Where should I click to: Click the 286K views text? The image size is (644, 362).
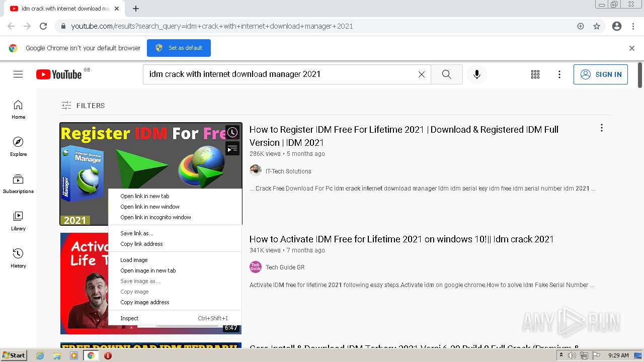(265, 154)
